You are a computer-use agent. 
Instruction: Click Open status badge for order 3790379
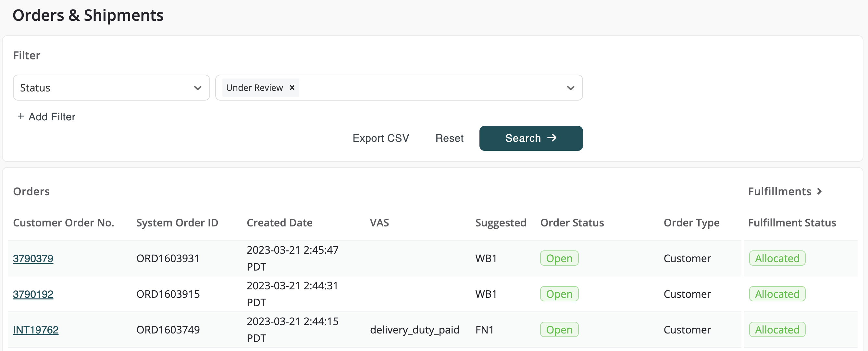559,258
